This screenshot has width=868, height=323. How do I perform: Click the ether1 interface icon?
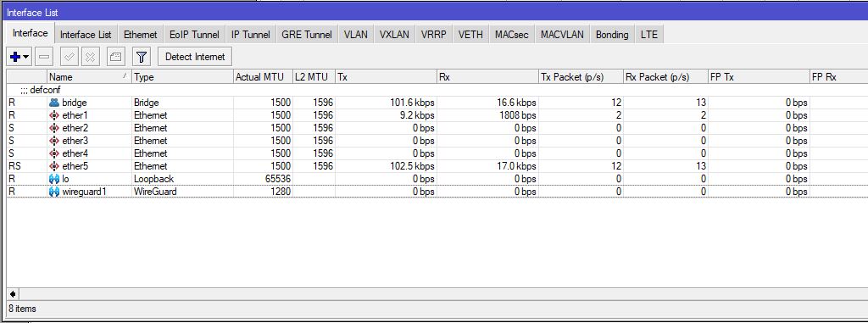(x=53, y=115)
